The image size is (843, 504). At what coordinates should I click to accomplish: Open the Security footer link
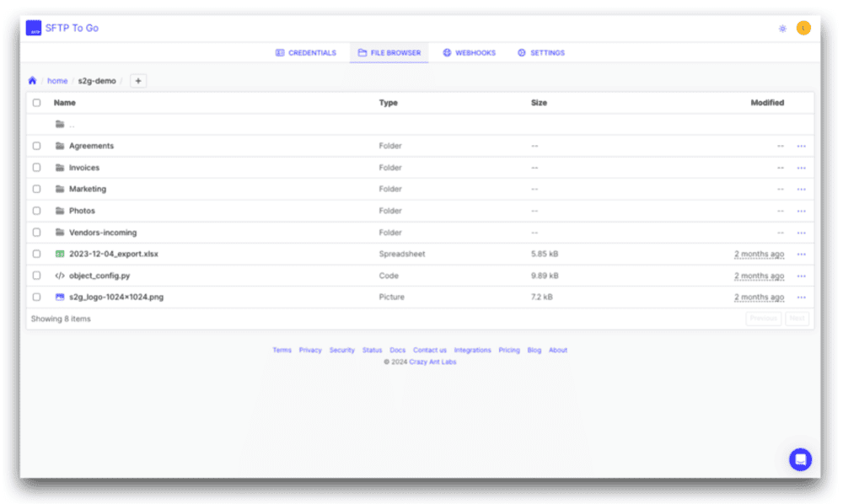click(342, 350)
